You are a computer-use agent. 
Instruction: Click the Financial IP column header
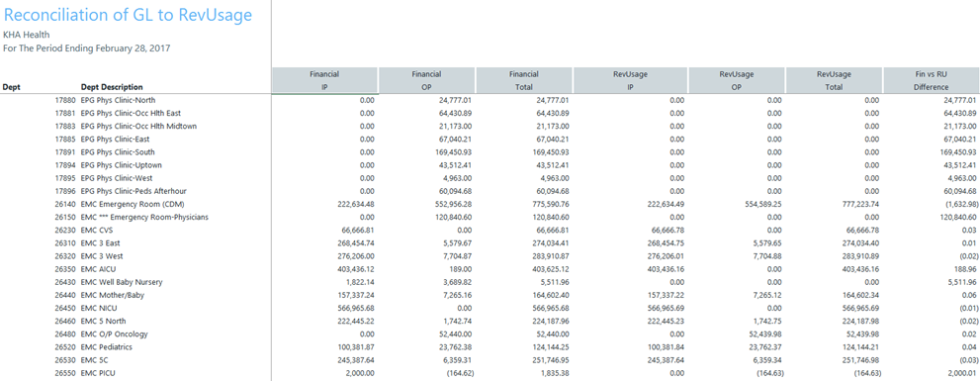[324, 81]
